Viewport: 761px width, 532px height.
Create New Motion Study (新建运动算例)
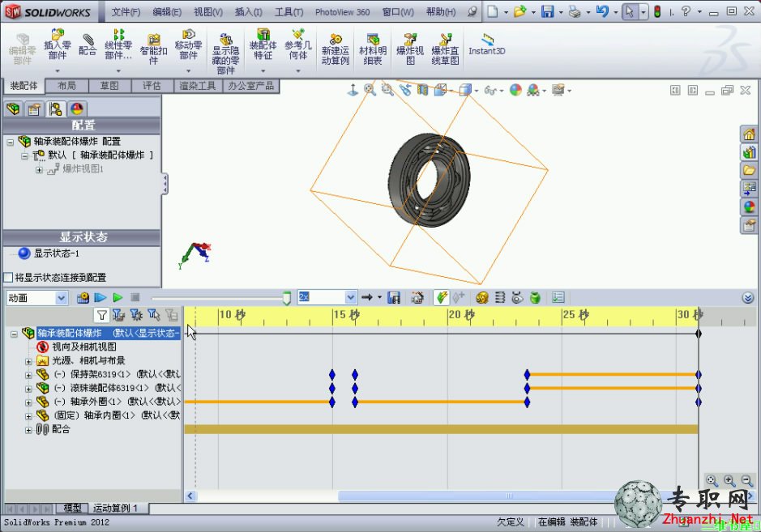[335, 49]
